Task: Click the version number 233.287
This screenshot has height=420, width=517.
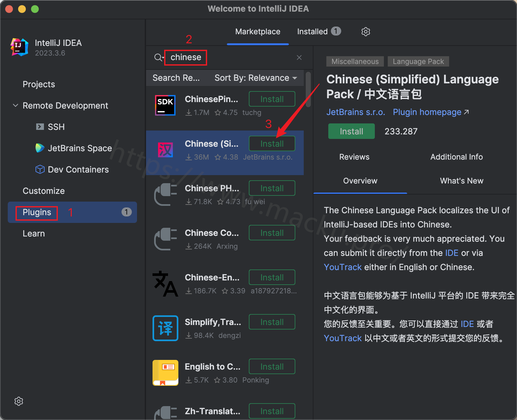Action: click(x=401, y=131)
